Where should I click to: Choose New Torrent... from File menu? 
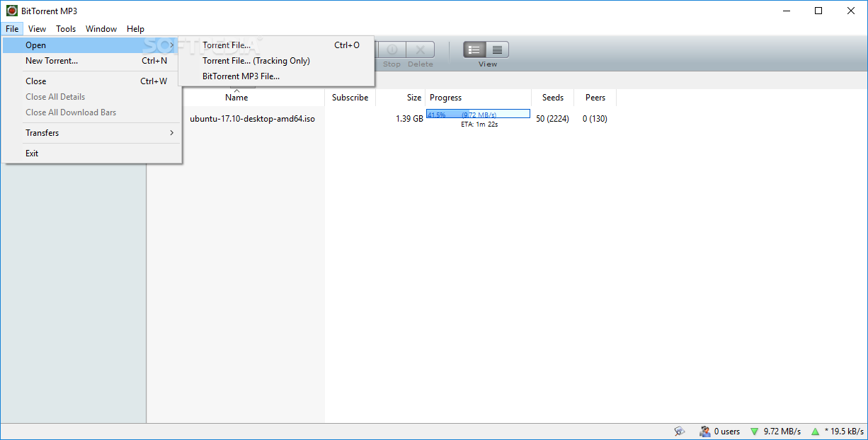point(91,61)
